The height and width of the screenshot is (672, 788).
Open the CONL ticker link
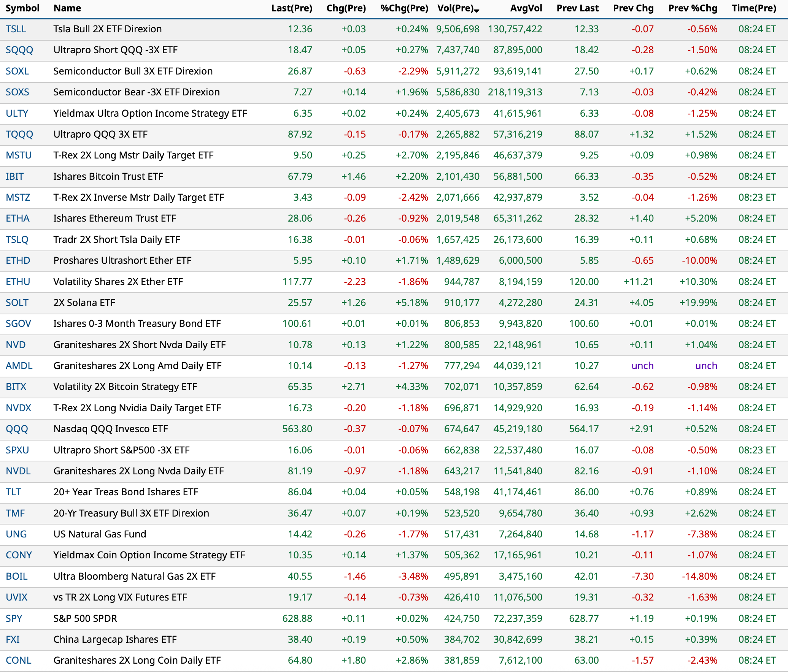pos(18,661)
